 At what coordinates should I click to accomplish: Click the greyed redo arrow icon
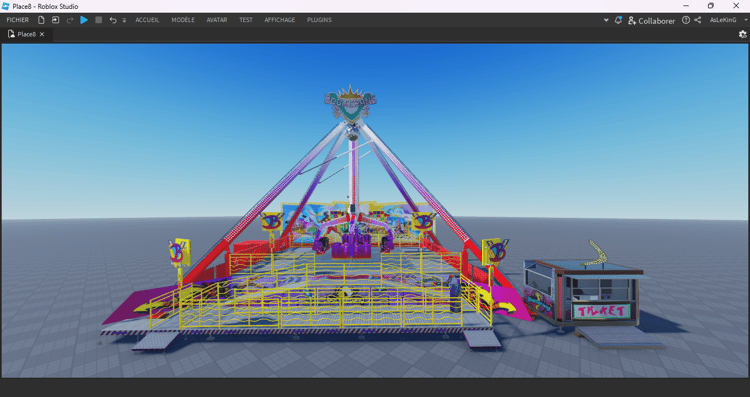[x=70, y=20]
